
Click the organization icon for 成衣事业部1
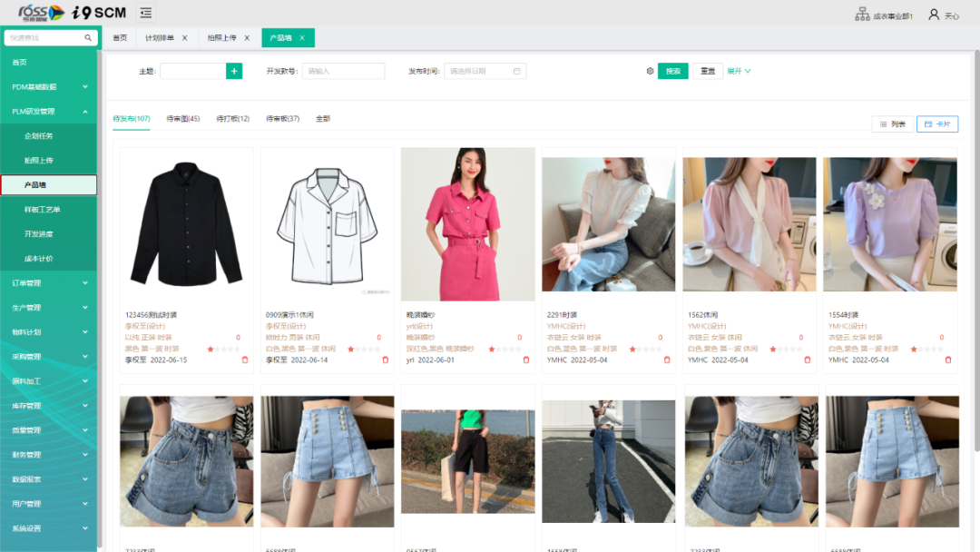862,14
